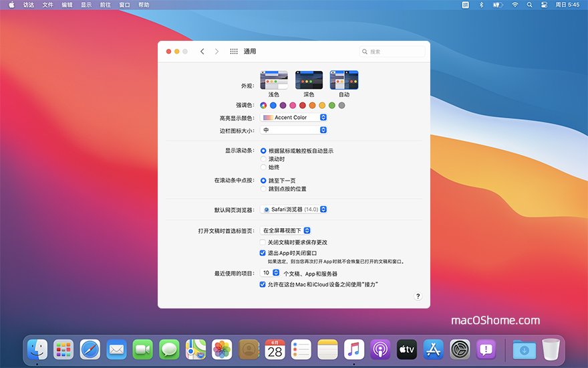Image resolution: width=588 pixels, height=368 pixels.
Task: Open Calendar showing 28 in Dock
Action: coord(275,349)
